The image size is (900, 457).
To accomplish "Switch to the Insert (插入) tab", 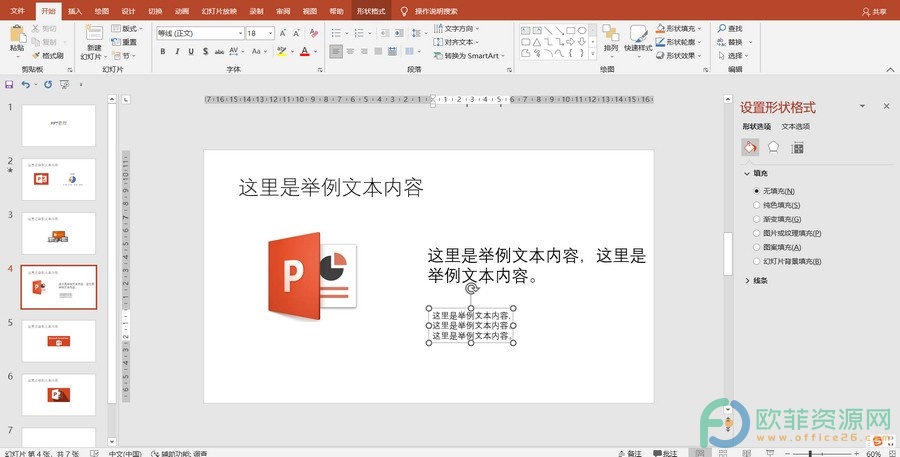I will click(x=75, y=11).
